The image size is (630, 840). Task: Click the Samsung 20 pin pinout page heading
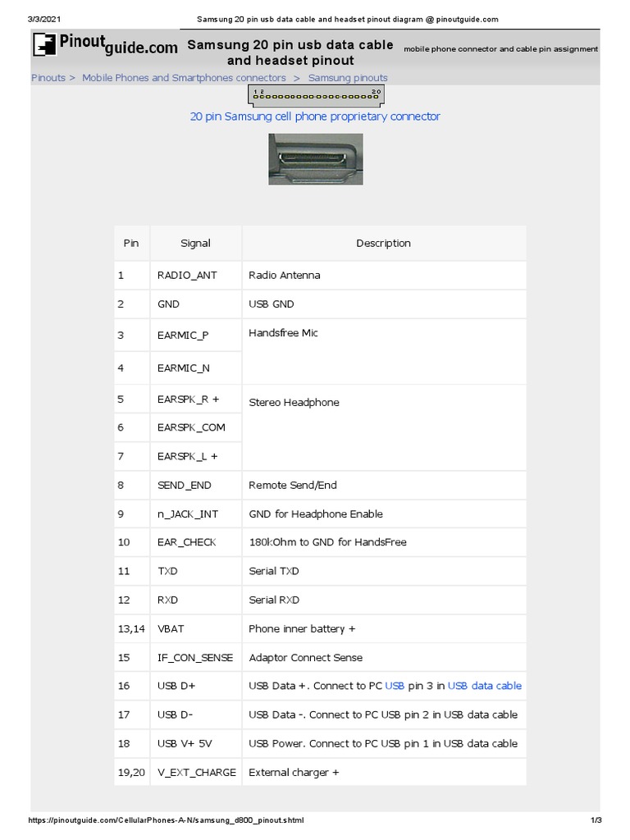tap(290, 52)
